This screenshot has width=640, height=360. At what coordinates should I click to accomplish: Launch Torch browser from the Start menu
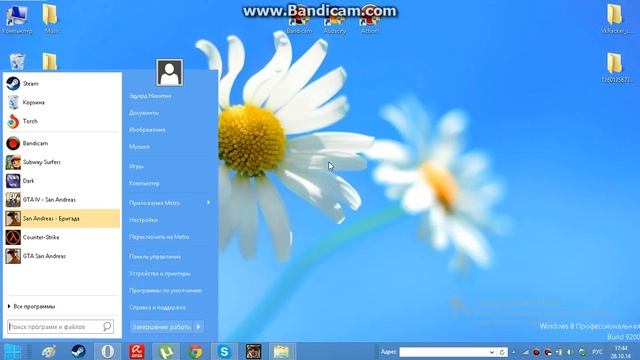62,121
